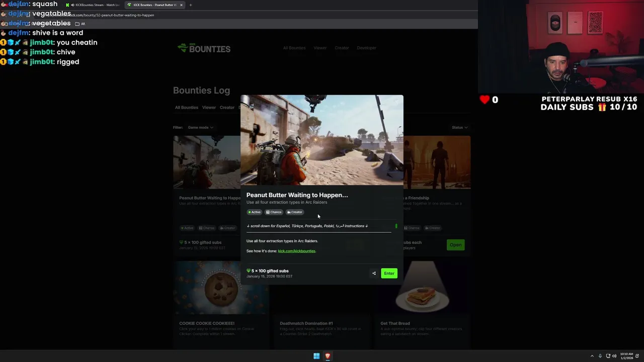Open All Bounties in top navigation
The height and width of the screenshot is (362, 644).
[294, 48]
